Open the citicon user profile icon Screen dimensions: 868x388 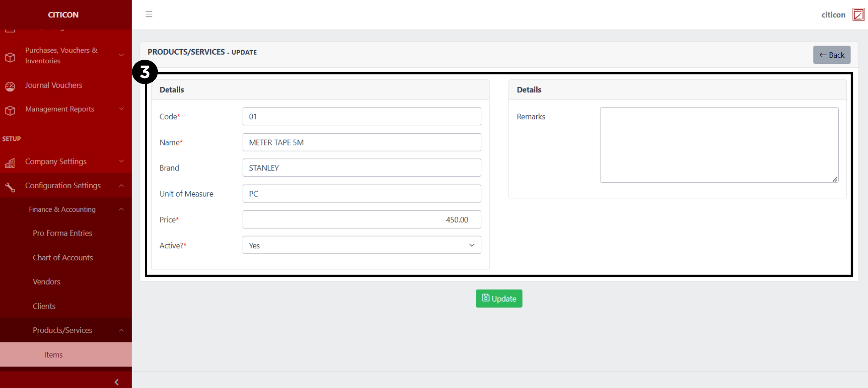858,15
